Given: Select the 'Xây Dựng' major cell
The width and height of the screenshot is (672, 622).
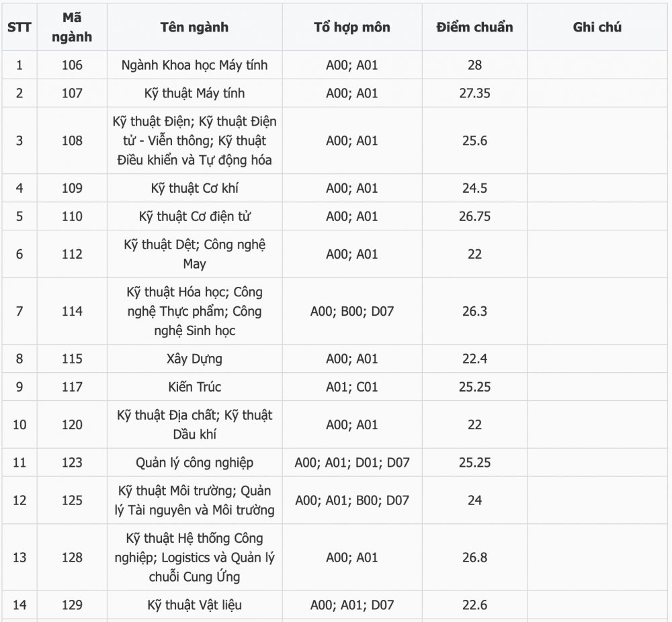Looking at the screenshot, I should 195,358.
